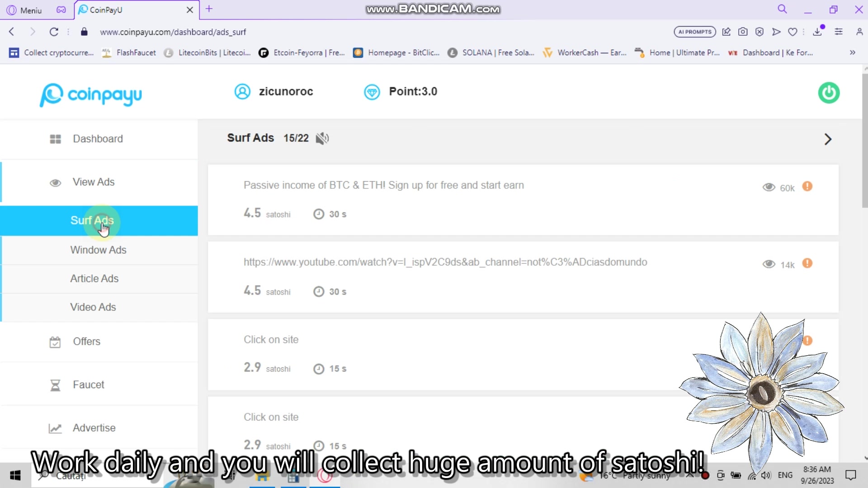Click the orange report icon on the YouTube ad
This screenshot has width=868, height=488.
click(x=807, y=263)
